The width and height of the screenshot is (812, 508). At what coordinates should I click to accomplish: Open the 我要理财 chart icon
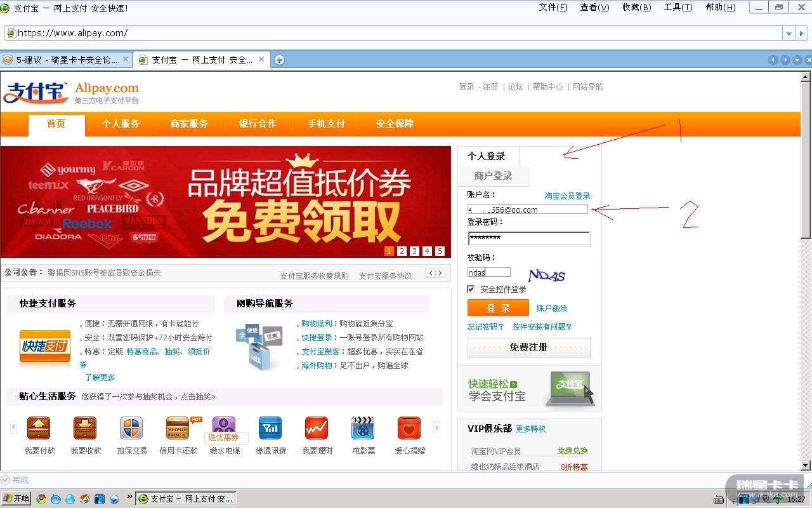coord(316,428)
